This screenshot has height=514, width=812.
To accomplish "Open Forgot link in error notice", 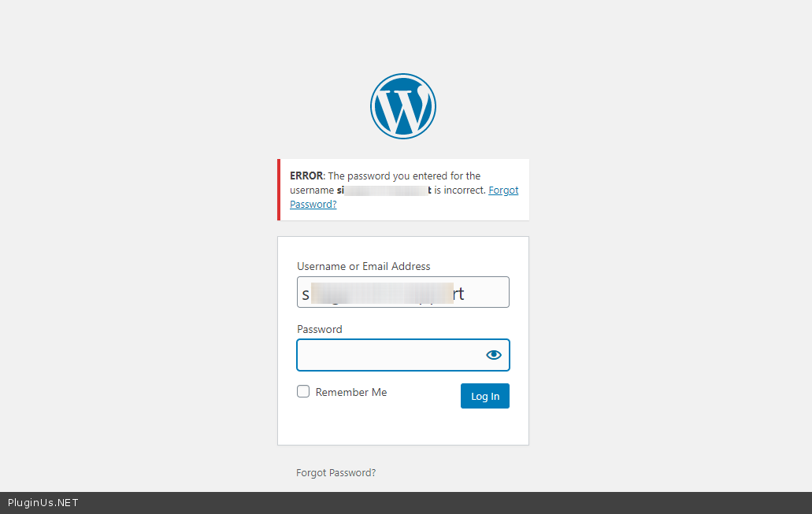I will point(503,190).
